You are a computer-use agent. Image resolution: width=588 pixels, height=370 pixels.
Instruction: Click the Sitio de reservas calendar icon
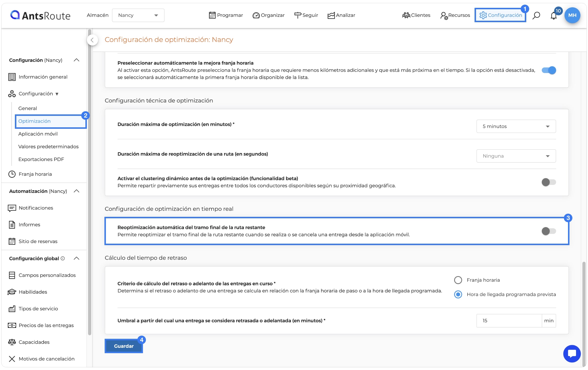click(12, 241)
